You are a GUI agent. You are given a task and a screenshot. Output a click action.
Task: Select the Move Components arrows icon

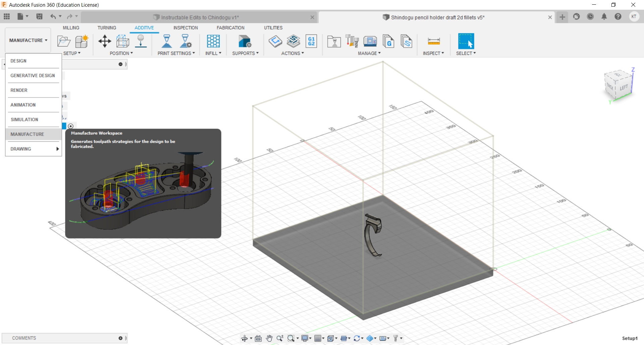(x=105, y=42)
